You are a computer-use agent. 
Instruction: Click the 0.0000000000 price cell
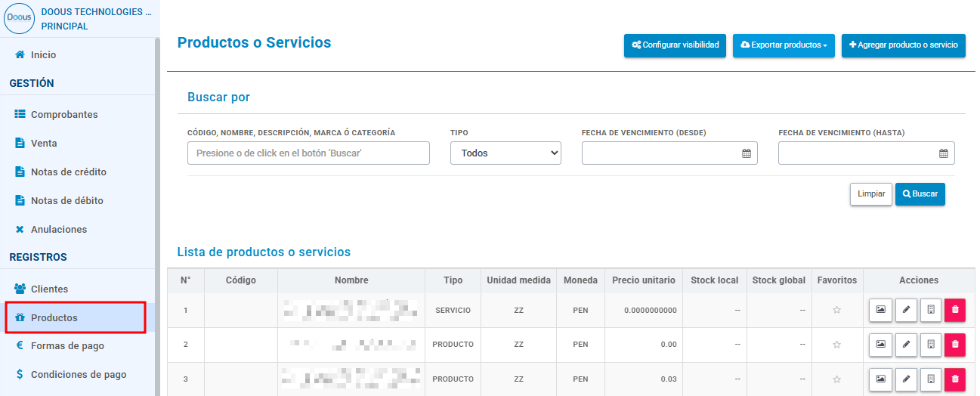click(x=644, y=311)
